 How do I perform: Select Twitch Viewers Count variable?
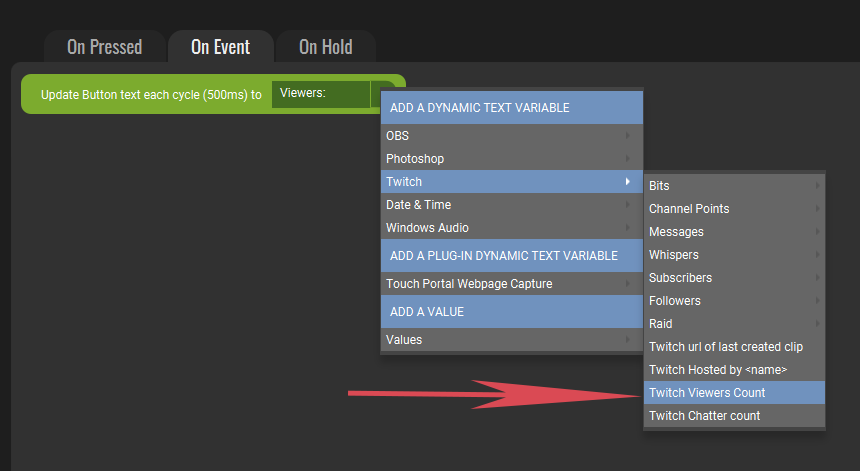[734, 393]
